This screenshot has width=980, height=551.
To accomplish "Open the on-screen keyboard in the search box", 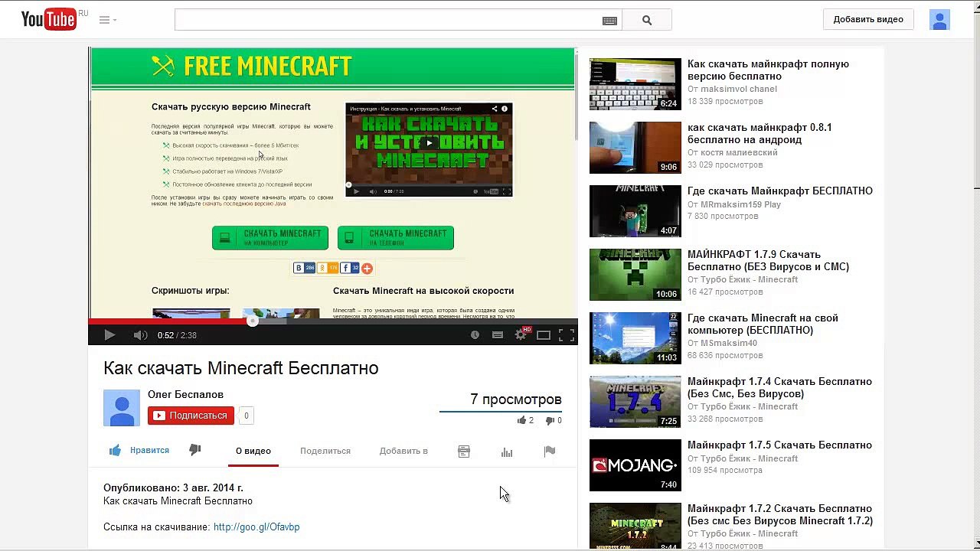I will [x=609, y=21].
